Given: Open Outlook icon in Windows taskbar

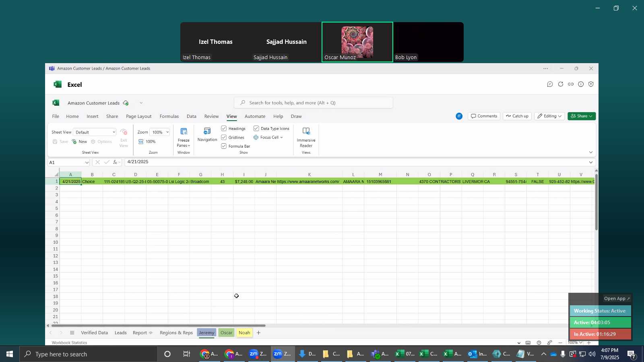Looking at the screenshot, I should click(x=477, y=354).
